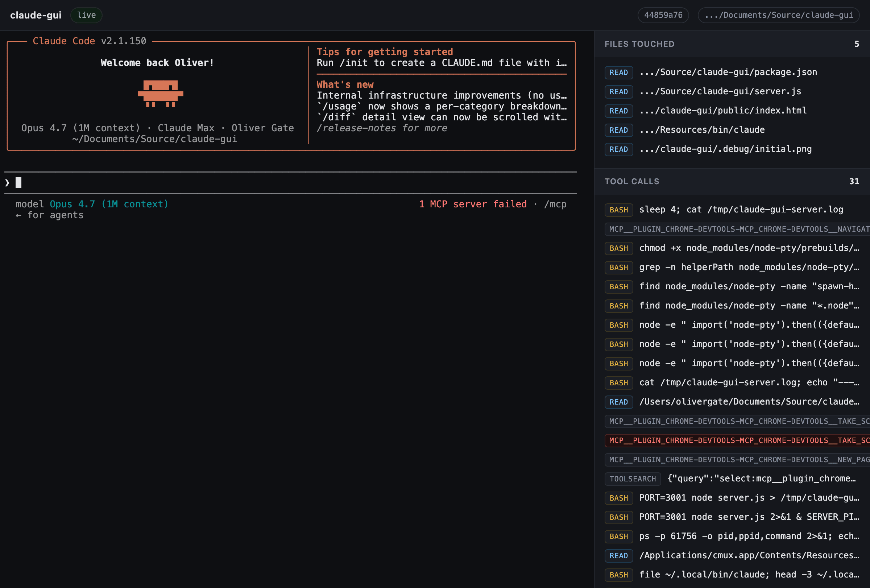The height and width of the screenshot is (588, 870).
Task: Click the 'Welcome back Oliver!' text
Action: 157,62
